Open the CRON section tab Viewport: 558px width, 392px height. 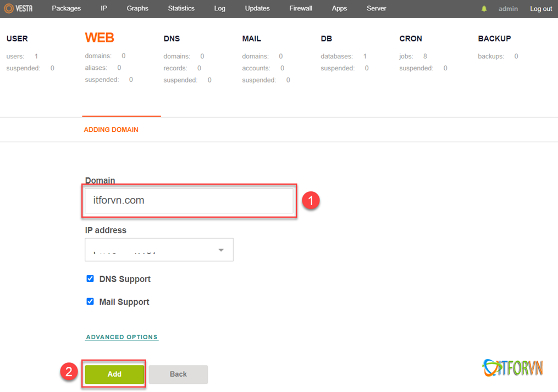411,39
